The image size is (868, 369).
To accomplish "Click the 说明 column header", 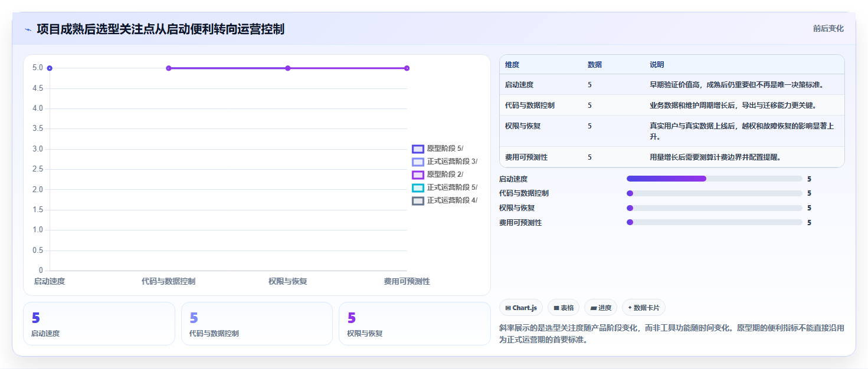I will click(657, 65).
